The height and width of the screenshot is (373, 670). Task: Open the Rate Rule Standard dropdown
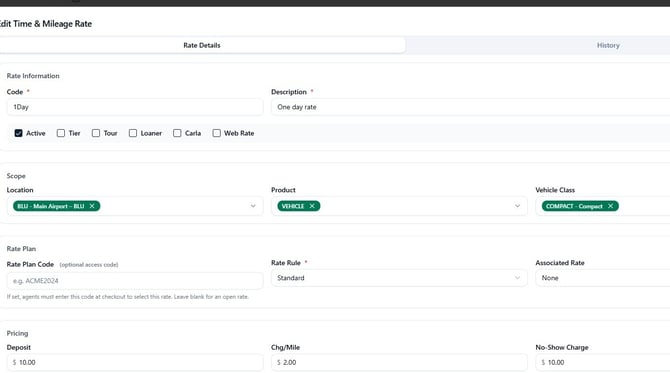[399, 278]
